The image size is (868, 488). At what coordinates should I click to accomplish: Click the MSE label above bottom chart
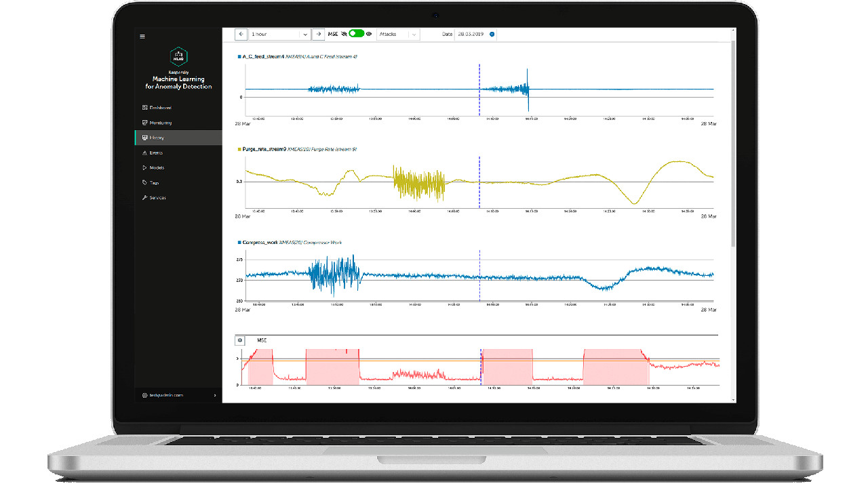click(x=262, y=340)
